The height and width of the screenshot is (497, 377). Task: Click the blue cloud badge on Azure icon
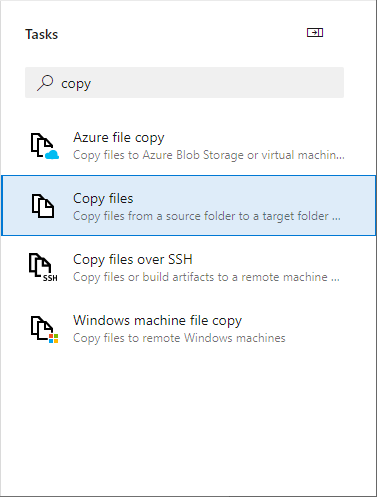(52, 155)
